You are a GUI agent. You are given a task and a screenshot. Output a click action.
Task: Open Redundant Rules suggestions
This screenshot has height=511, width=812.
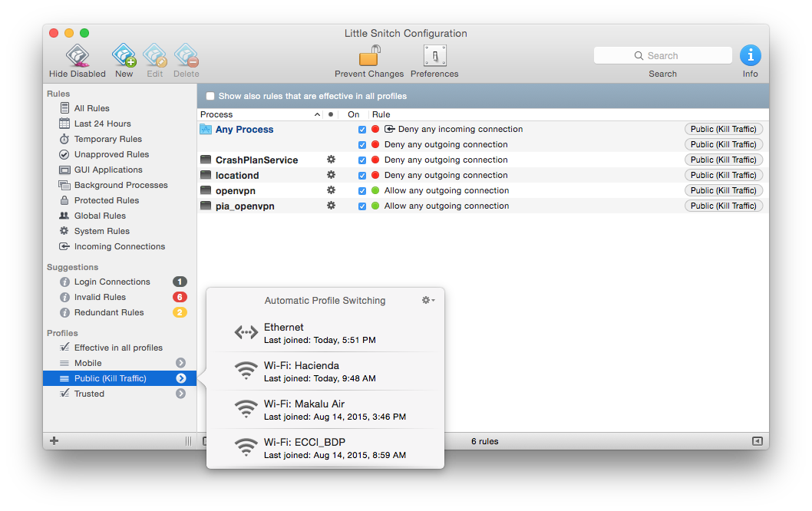[109, 313]
